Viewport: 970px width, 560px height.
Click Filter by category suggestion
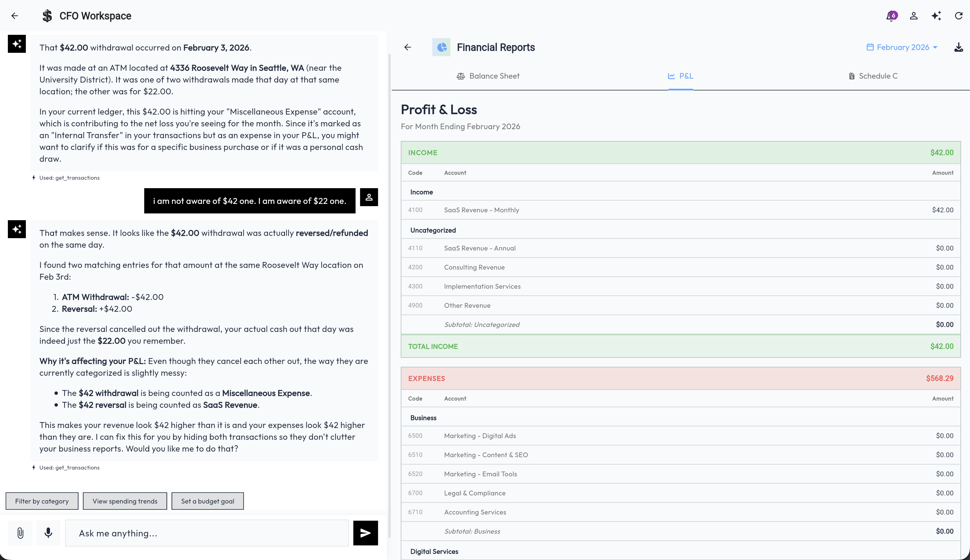(x=42, y=501)
